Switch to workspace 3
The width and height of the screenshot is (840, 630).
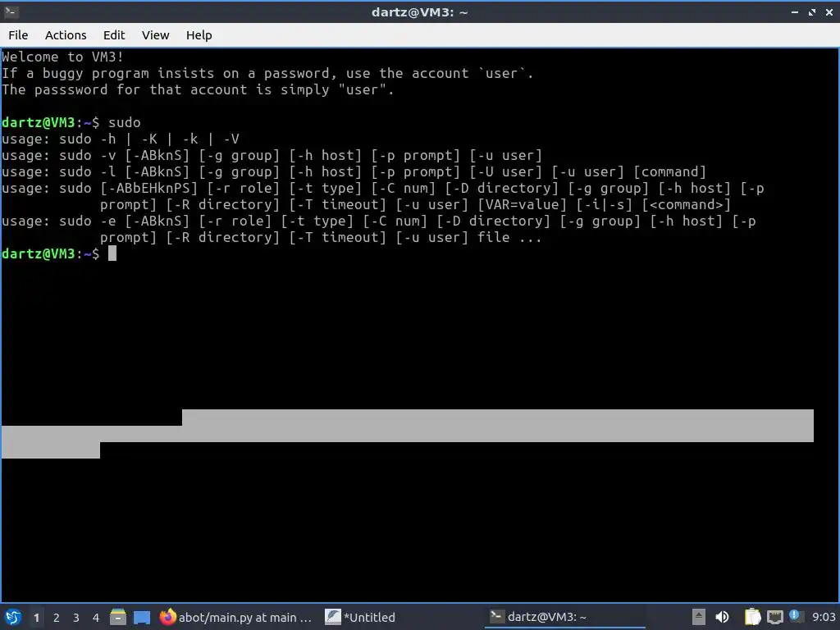[76, 618]
